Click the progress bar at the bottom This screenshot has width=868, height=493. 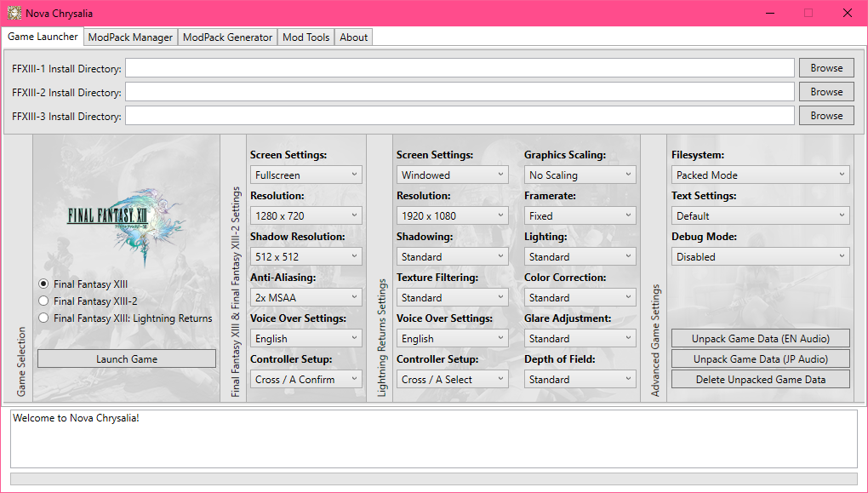(x=434, y=479)
